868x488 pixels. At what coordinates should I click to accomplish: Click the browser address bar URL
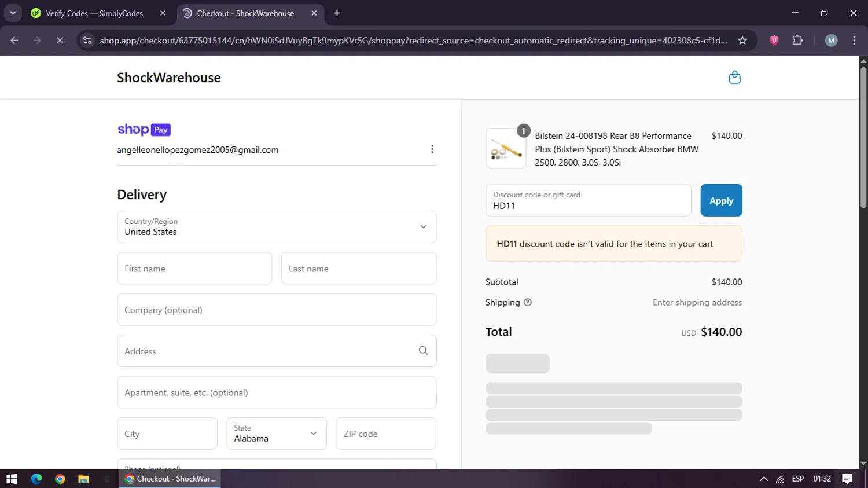click(x=413, y=41)
